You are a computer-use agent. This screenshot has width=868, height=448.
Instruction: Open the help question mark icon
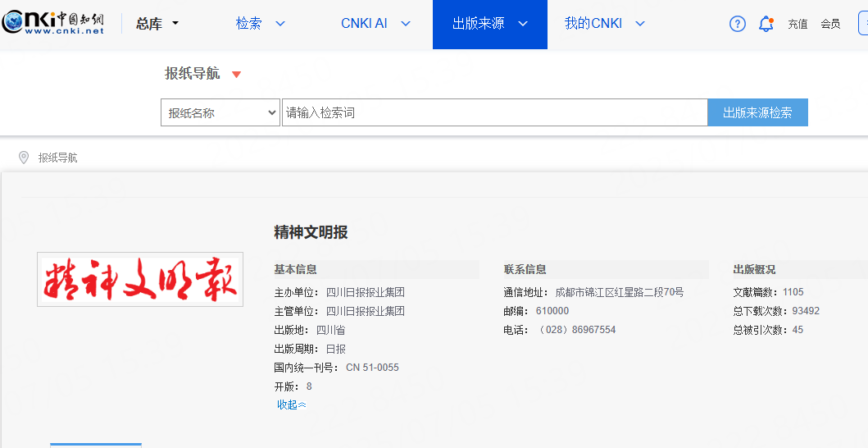pos(738,24)
